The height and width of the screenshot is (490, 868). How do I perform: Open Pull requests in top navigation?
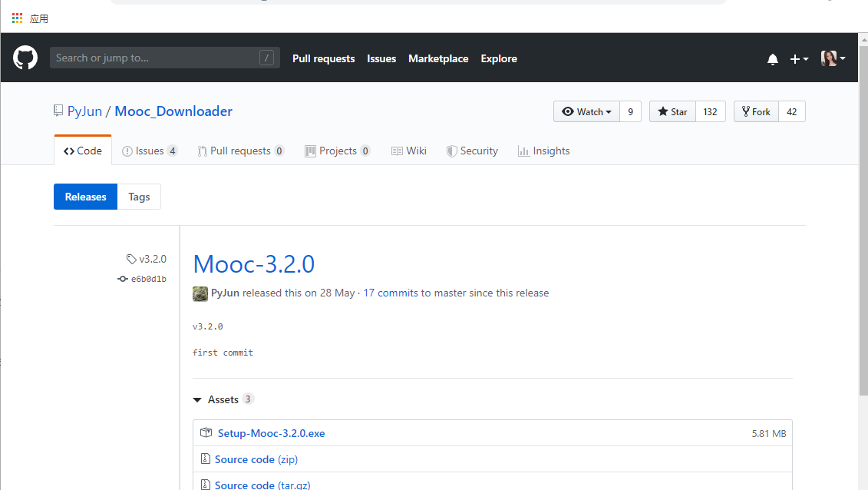point(323,58)
